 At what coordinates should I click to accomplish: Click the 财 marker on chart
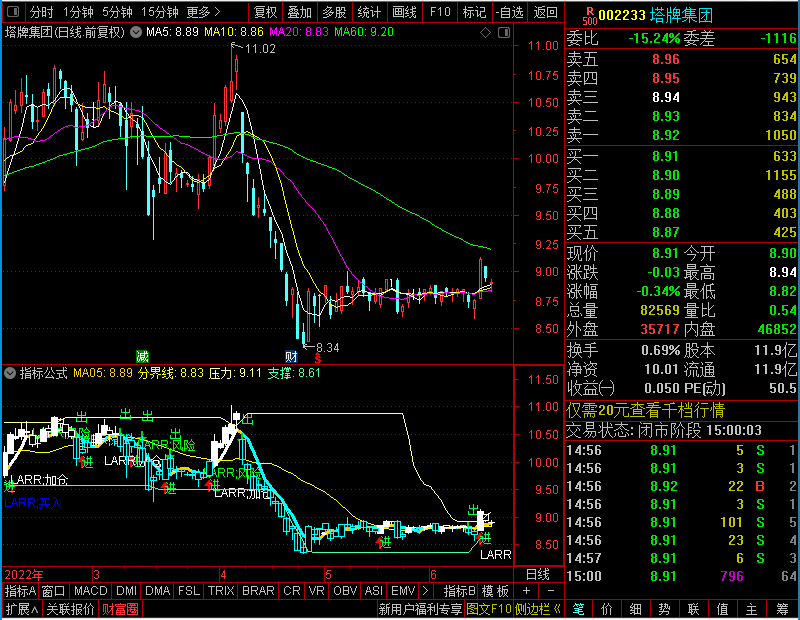point(291,356)
